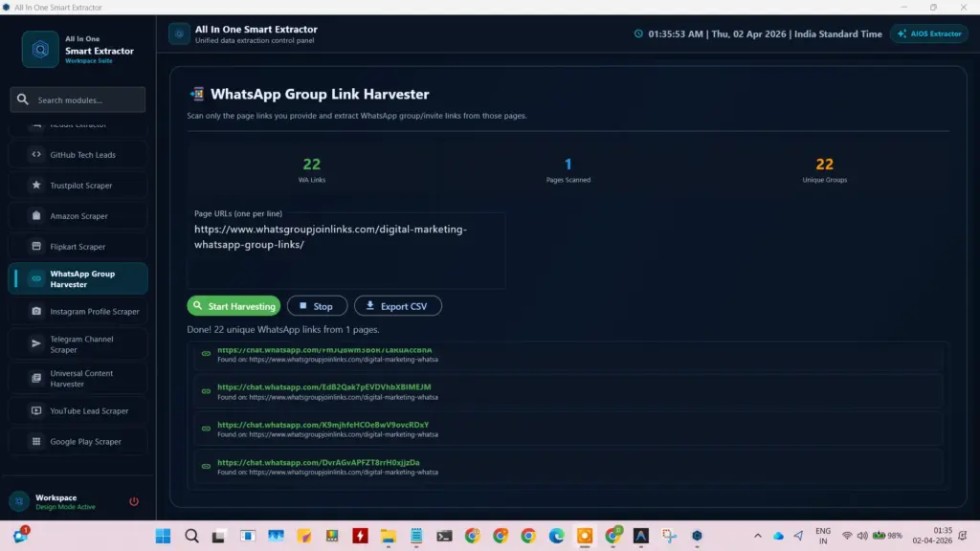Click the Instagram camera icon
The width and height of the screenshot is (980, 551).
(36, 311)
